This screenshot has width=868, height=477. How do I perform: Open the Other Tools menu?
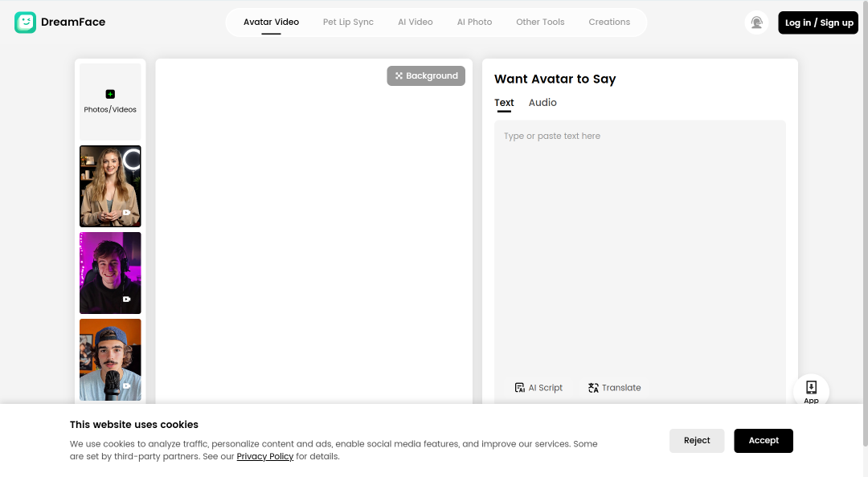pos(540,22)
